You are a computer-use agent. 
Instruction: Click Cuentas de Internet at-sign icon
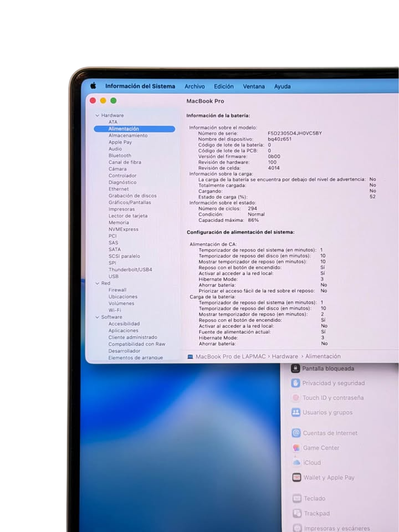tap(296, 433)
